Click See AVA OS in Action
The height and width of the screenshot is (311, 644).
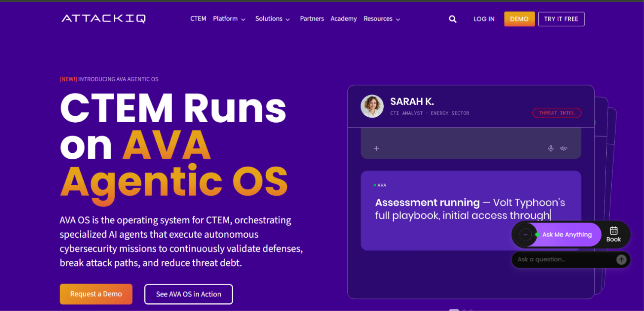point(188,294)
